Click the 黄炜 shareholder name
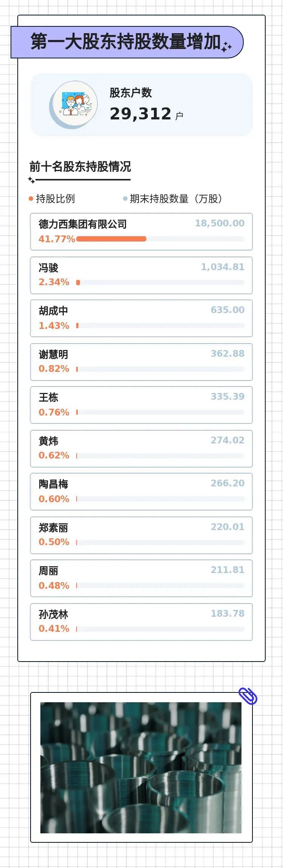 [x=49, y=441]
